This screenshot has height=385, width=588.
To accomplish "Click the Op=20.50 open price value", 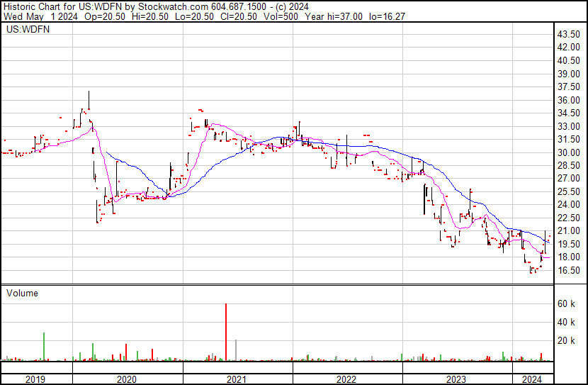I will [105, 16].
